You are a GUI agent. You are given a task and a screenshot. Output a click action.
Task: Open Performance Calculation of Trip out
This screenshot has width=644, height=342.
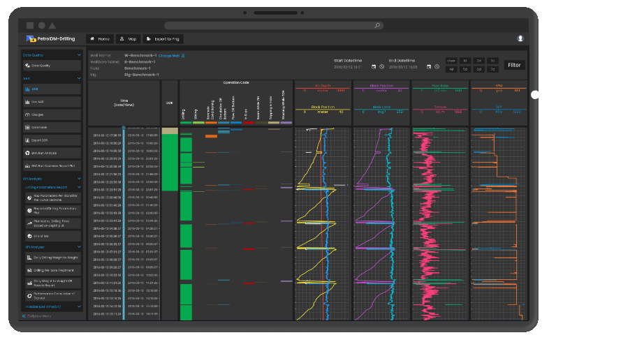tap(53, 296)
